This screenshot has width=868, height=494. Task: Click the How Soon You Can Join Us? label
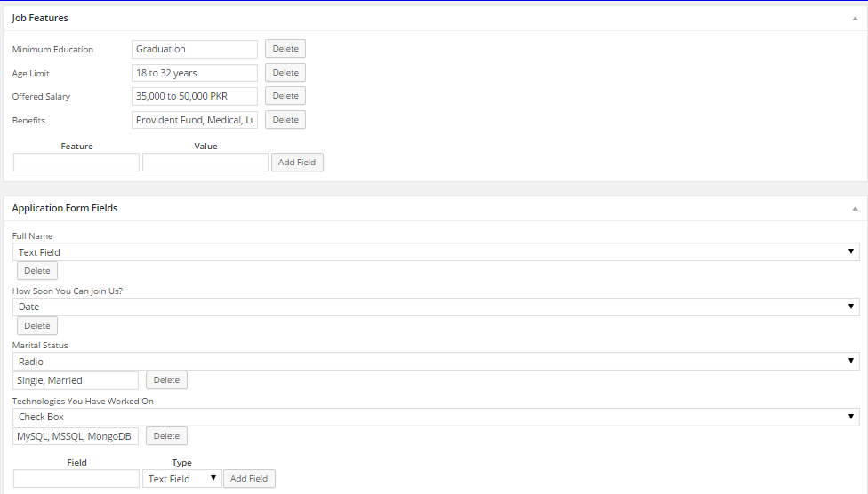pyautogui.click(x=68, y=291)
